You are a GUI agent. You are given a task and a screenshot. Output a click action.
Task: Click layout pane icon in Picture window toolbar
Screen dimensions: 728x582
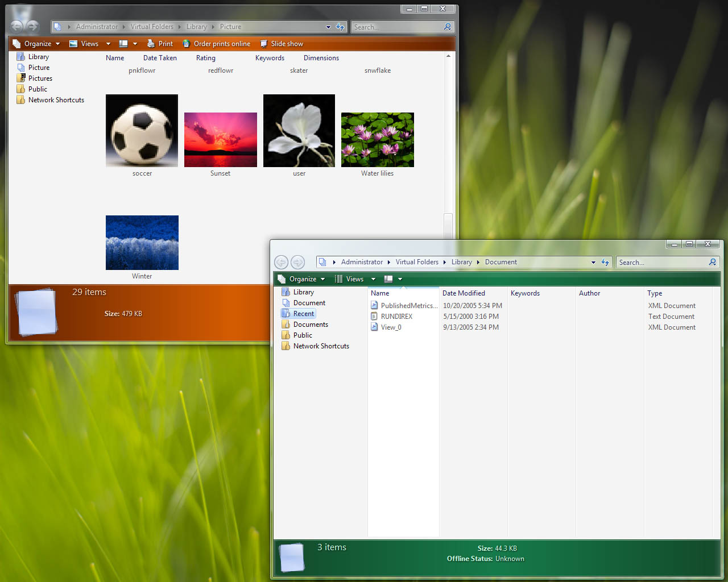(x=123, y=44)
